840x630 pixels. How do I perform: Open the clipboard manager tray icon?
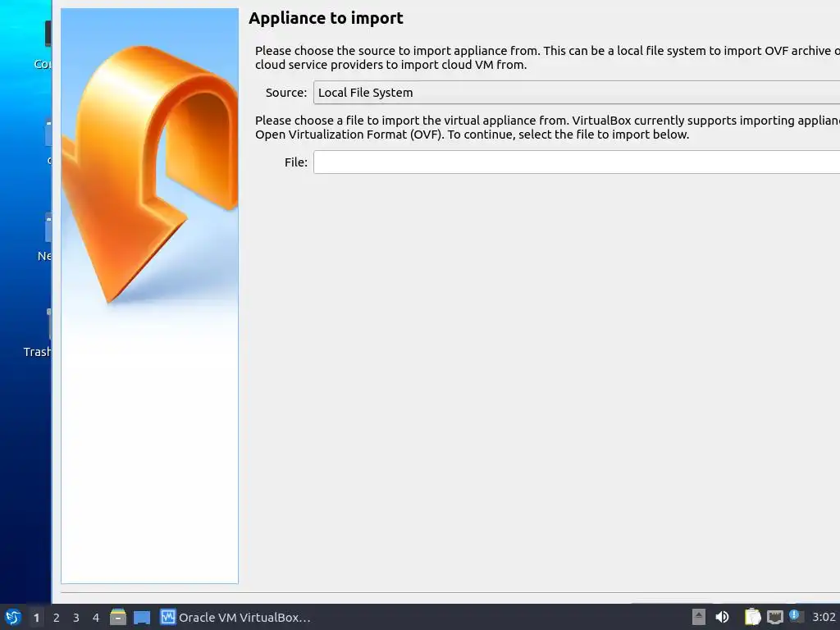(x=752, y=617)
